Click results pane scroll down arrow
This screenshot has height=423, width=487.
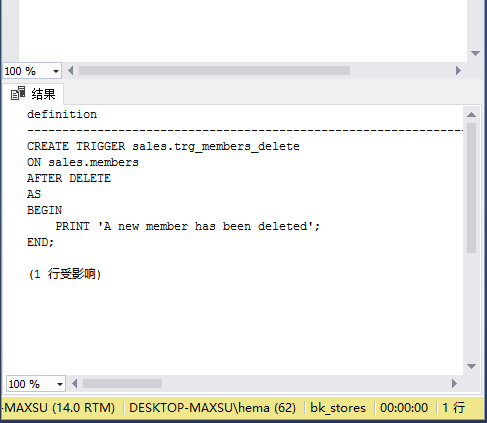point(471,366)
